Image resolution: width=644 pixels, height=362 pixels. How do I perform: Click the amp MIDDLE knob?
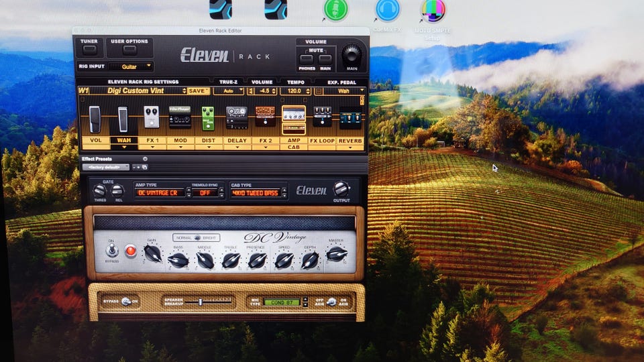[205, 260]
